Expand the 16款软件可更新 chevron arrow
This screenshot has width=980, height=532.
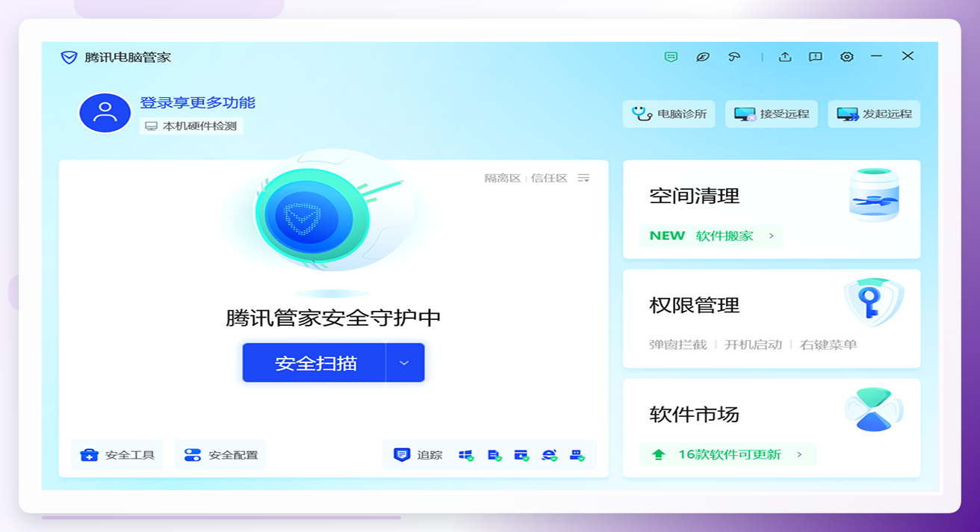click(799, 454)
